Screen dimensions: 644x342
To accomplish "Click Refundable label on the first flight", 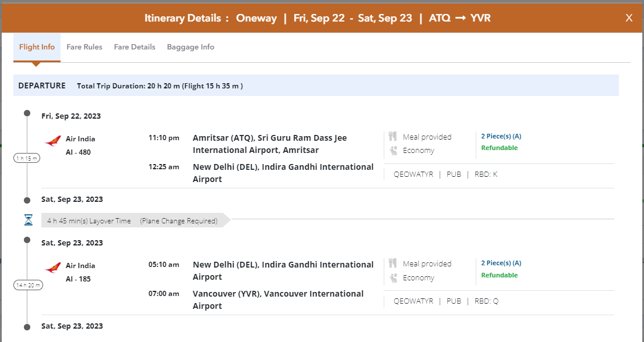I will tap(499, 148).
